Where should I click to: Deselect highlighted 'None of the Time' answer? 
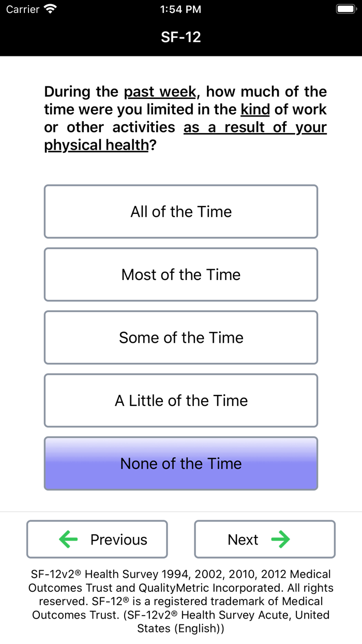(181, 463)
